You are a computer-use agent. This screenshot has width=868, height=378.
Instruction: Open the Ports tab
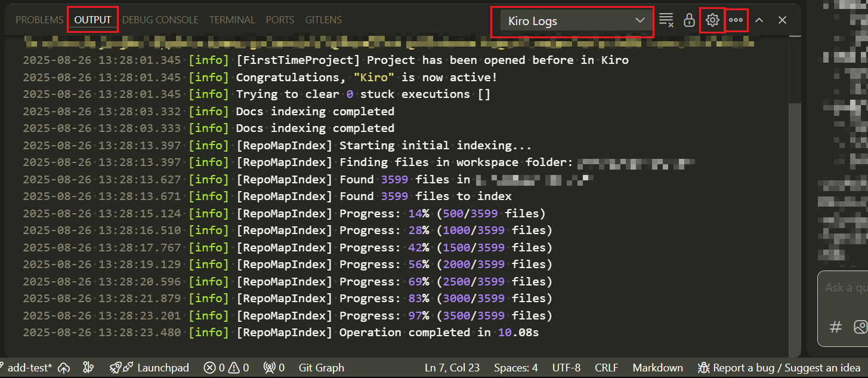[280, 20]
